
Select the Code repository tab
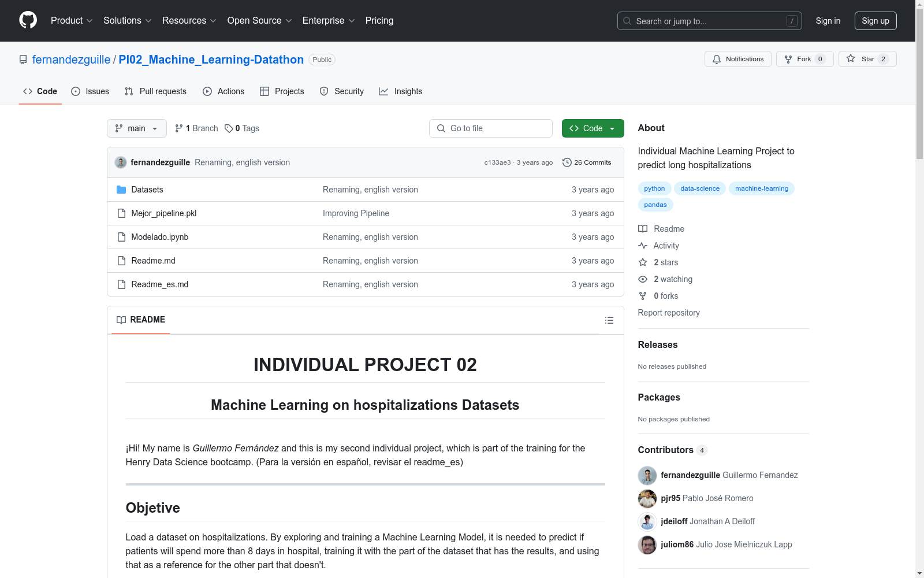pos(40,91)
